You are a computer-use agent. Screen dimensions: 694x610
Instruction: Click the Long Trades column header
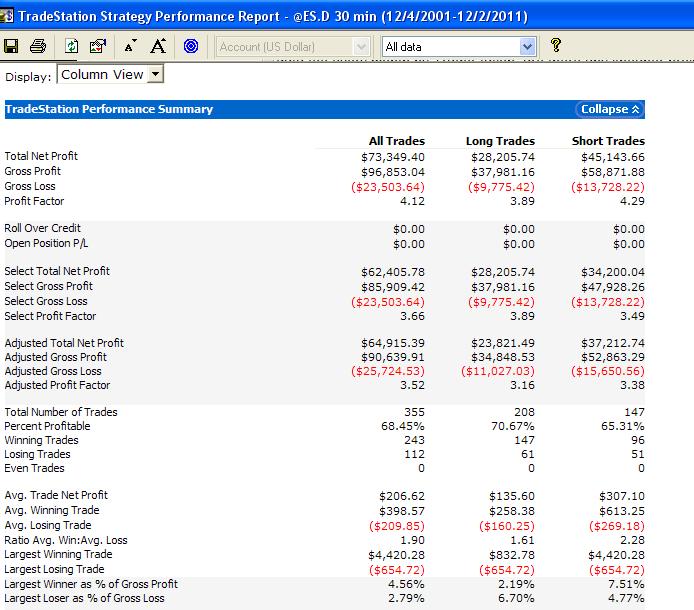(x=500, y=141)
